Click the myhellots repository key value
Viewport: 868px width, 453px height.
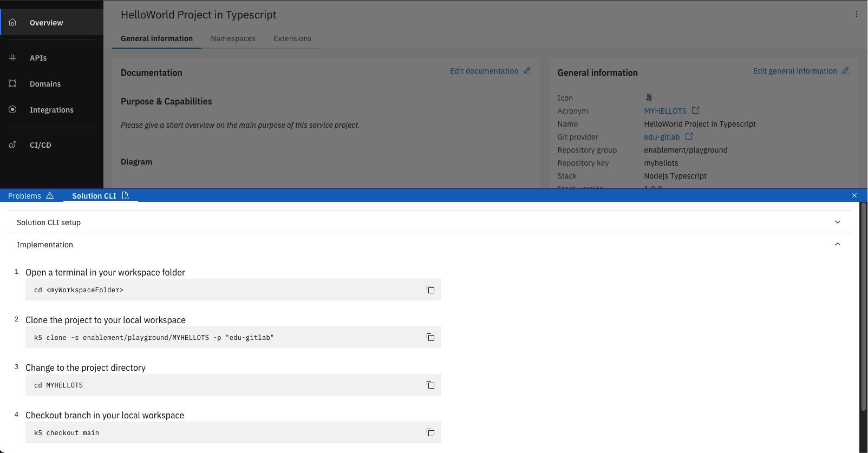pos(661,163)
